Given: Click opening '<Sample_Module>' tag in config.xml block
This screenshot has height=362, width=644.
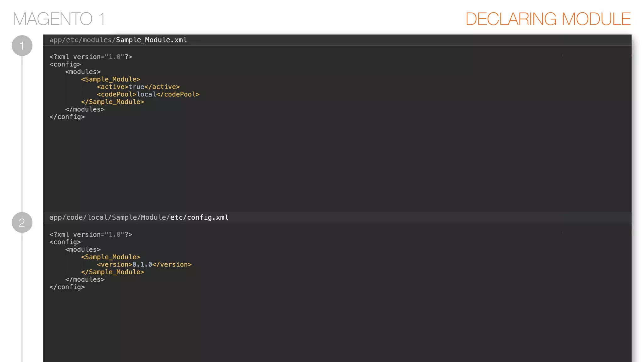Looking at the screenshot, I should [x=111, y=257].
